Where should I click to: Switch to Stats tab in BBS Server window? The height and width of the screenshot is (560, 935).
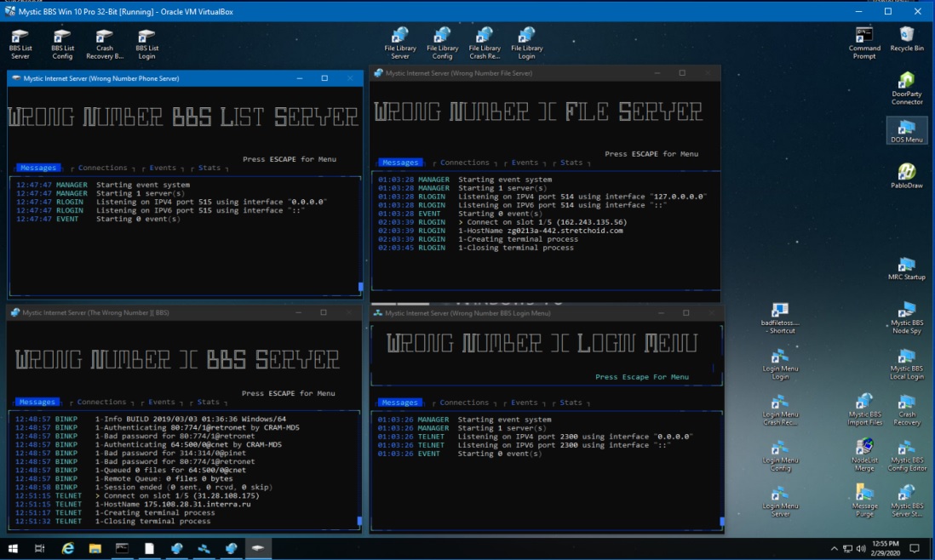click(208, 402)
